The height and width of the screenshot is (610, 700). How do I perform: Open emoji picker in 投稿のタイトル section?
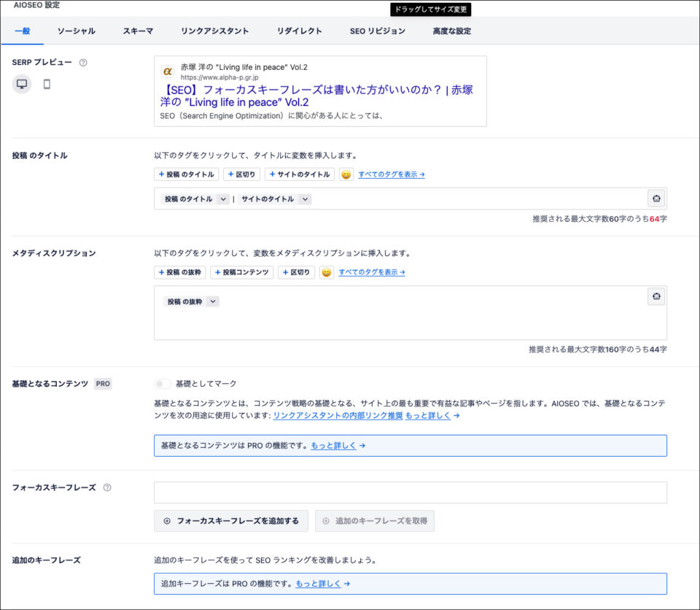346,174
